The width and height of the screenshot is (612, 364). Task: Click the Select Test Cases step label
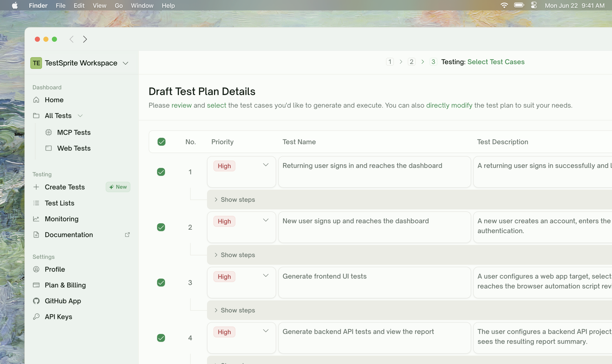coord(496,62)
